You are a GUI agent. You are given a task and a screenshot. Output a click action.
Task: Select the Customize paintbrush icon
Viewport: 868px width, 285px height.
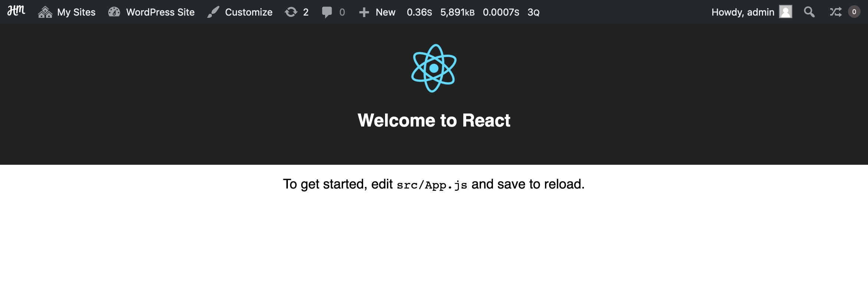[x=214, y=12]
